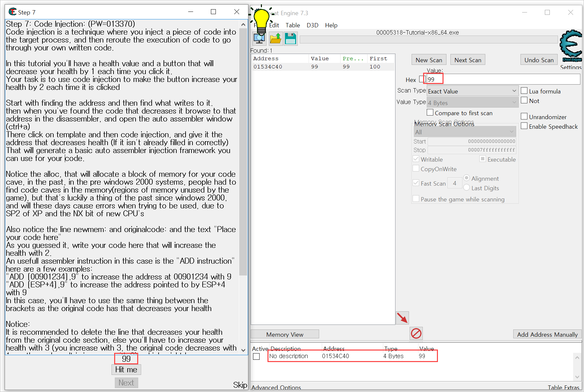The width and height of the screenshot is (584, 392).
Task: Toggle the Fast Scan checkbox
Action: click(416, 183)
